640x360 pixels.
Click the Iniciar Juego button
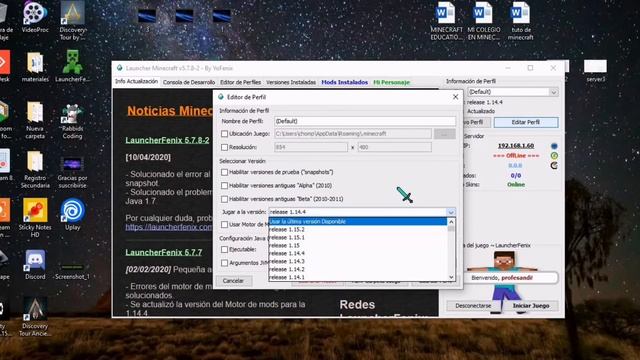(531, 306)
